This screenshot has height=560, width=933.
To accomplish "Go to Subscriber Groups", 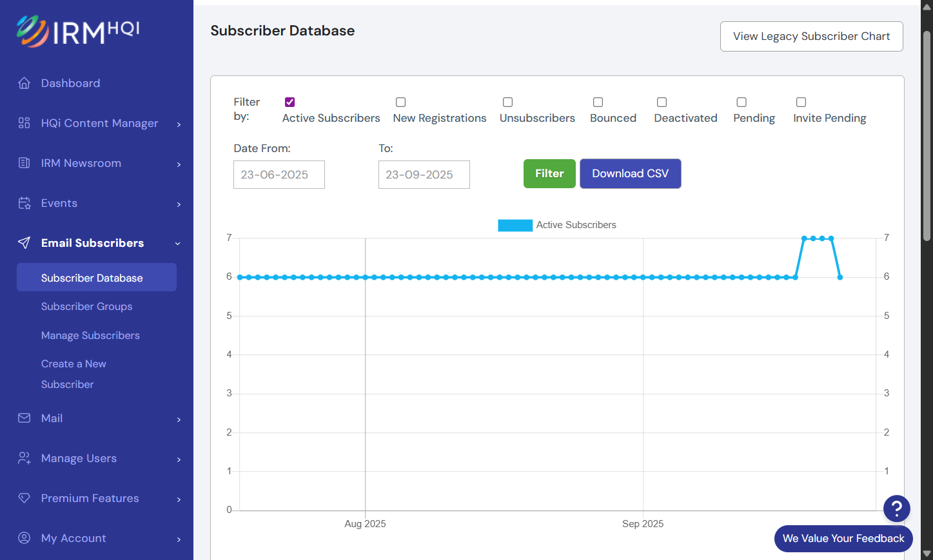I will coord(87,307).
